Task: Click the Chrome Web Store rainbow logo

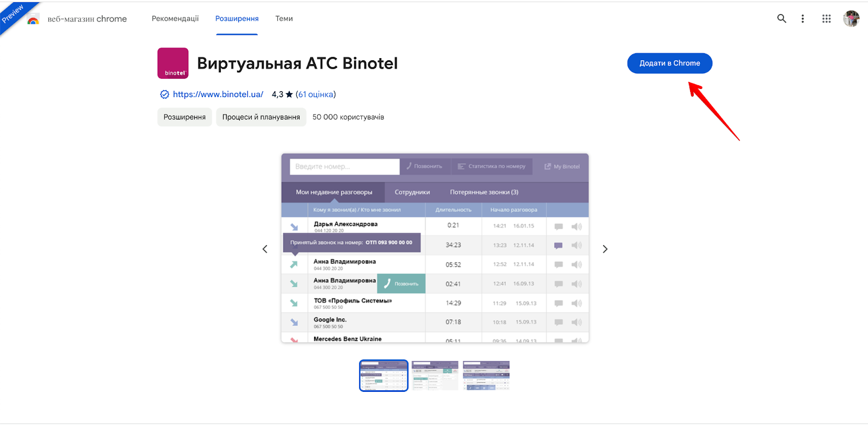Action: click(33, 20)
